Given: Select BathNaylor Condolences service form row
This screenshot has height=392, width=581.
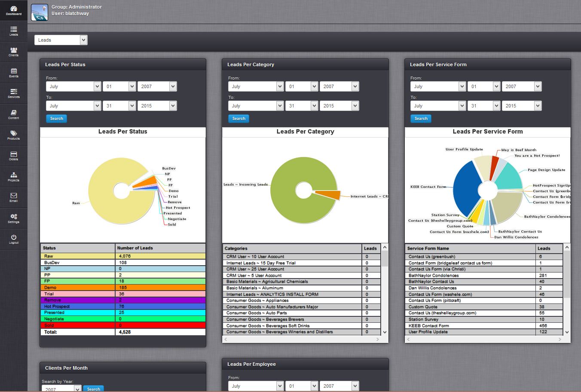Looking at the screenshot, I should click(x=484, y=276).
